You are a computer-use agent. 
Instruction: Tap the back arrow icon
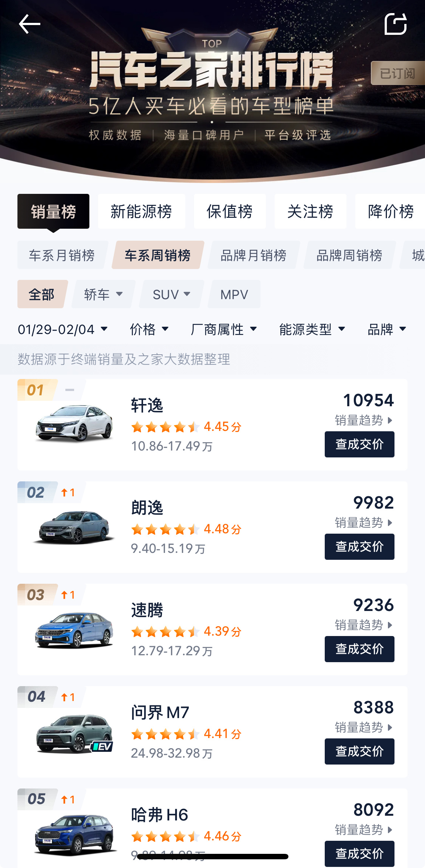tap(29, 24)
